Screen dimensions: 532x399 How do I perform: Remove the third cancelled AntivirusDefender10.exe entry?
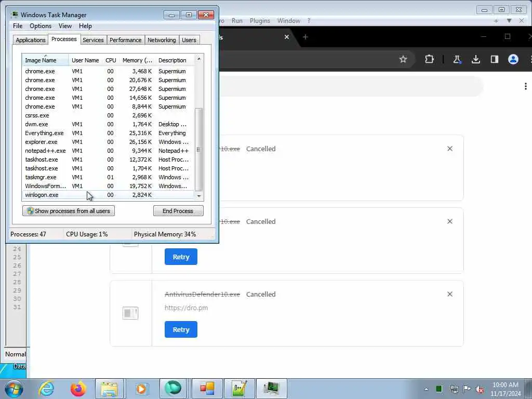pos(450,294)
